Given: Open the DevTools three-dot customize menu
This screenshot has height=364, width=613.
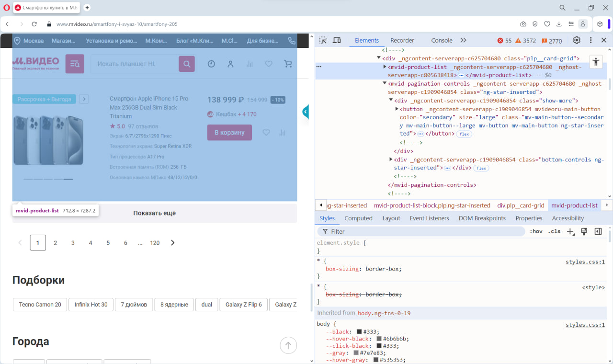Looking at the screenshot, I should pyautogui.click(x=590, y=40).
